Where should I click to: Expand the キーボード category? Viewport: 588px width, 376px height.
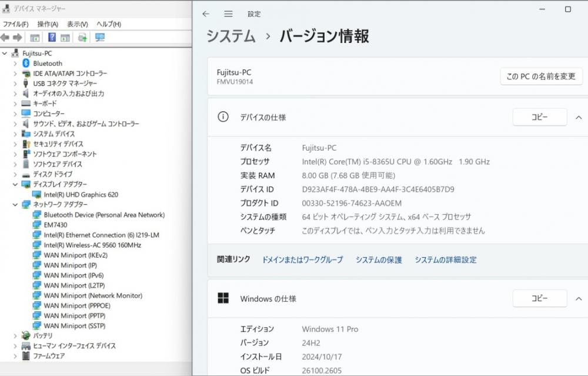[15, 104]
